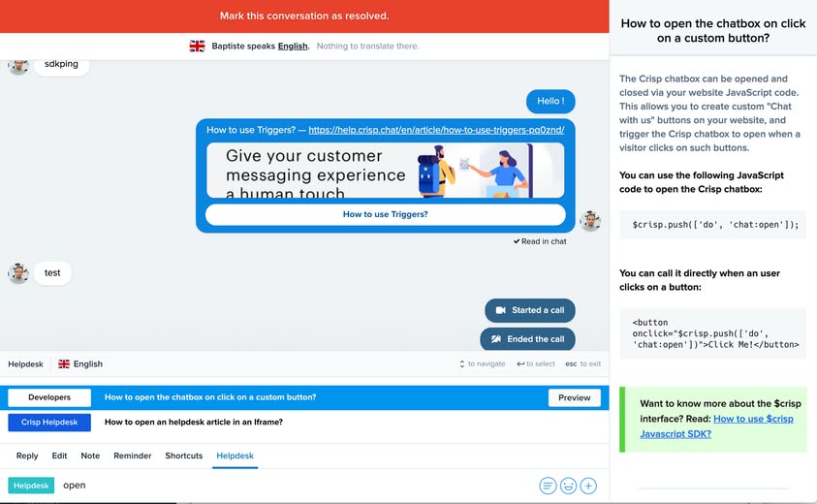Click the Ended the call bubble
This screenshot has width=817, height=504.
[528, 339]
